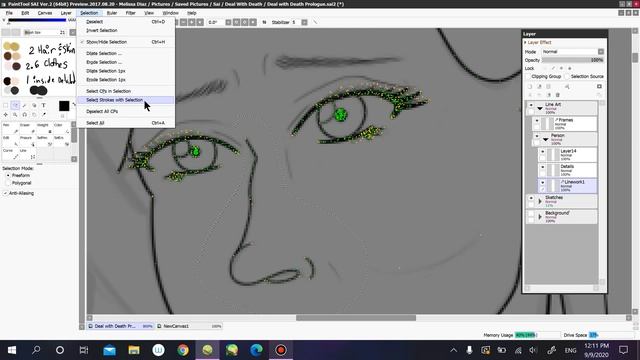Delete layer via trash icon
640x360 pixels.
click(558, 95)
